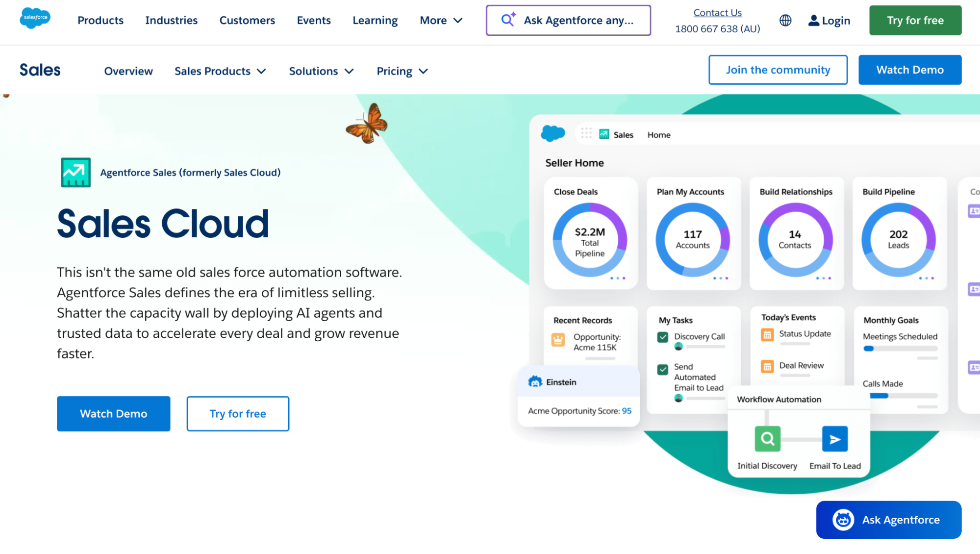Screen dimensions: 980x554
Task: Open Plan My Accounts three-dot menu
Action: point(721,278)
